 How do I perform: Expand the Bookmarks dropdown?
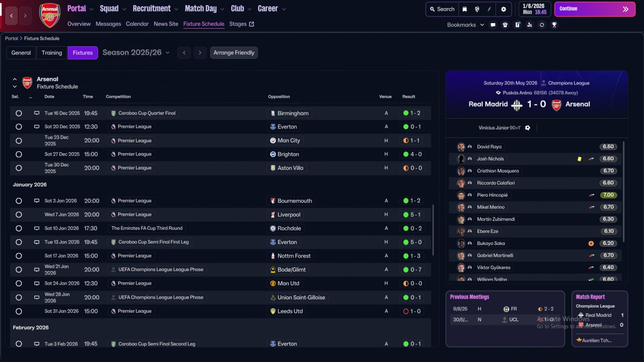466,25
